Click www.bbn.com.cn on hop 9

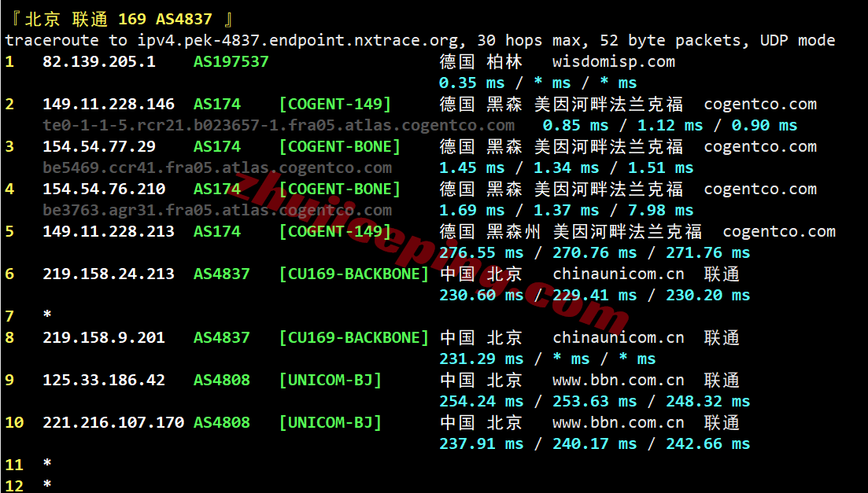coord(619,380)
